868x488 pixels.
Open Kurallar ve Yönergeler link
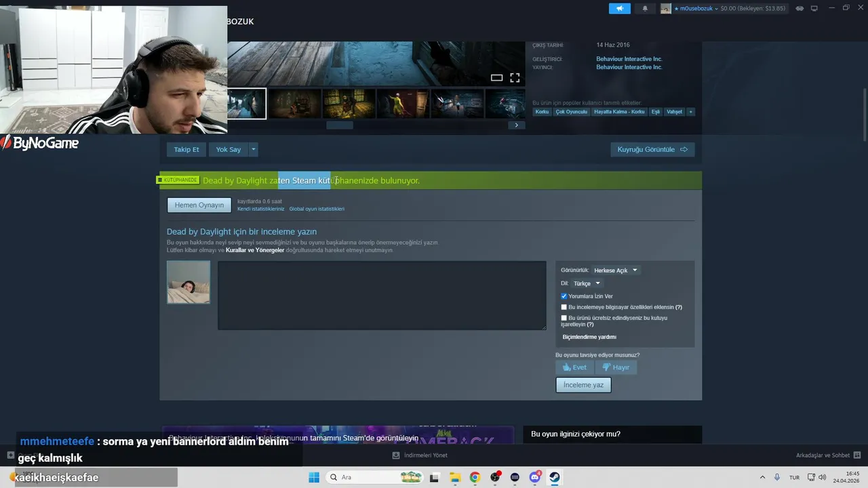point(255,250)
